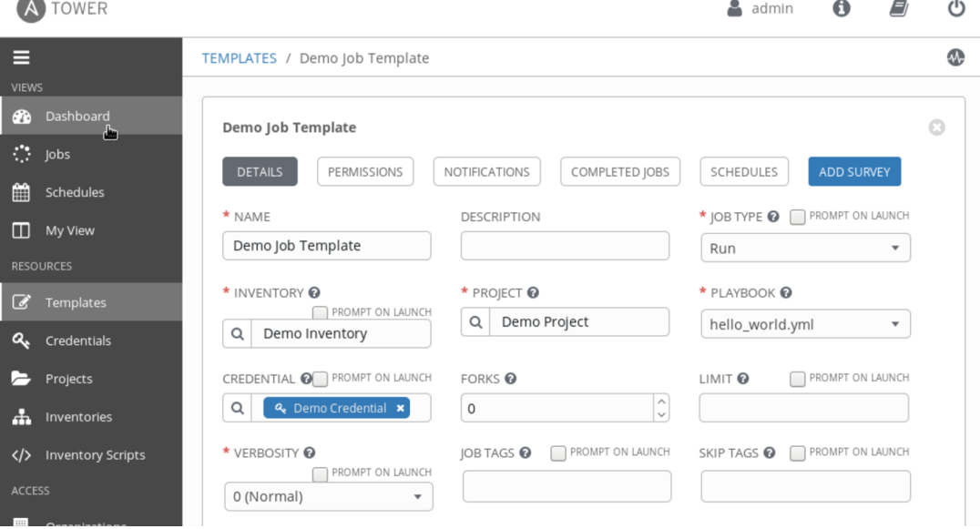Open Jobs in the sidebar
Viewport: 980px width, 529px height.
pyautogui.click(x=91, y=154)
